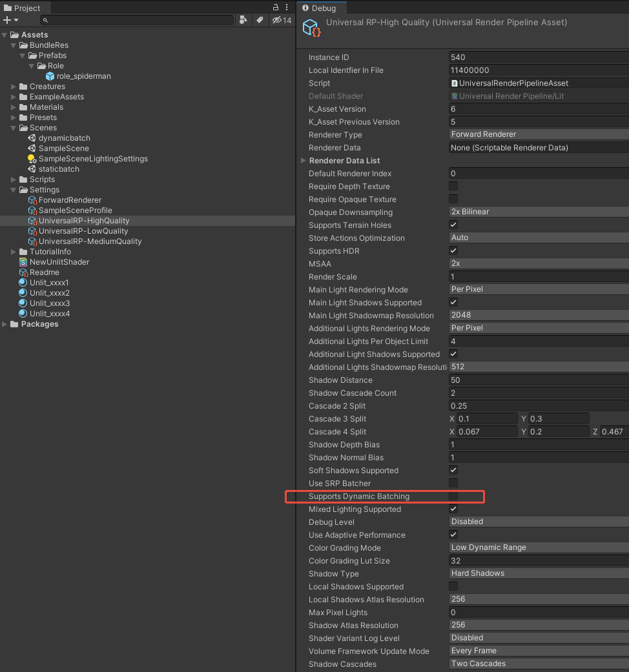
Task: Select the TutorialInfo folder
Action: [x=50, y=252]
